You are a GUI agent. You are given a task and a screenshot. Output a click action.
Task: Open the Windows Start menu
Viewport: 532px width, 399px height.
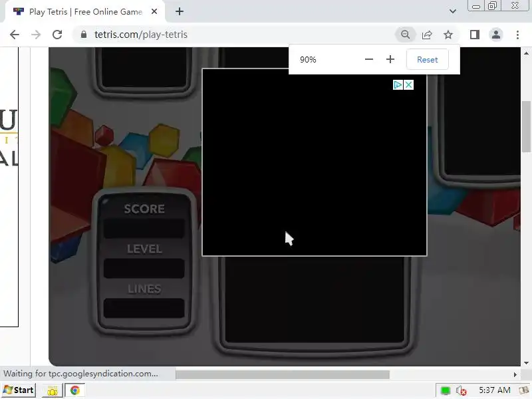click(x=19, y=390)
